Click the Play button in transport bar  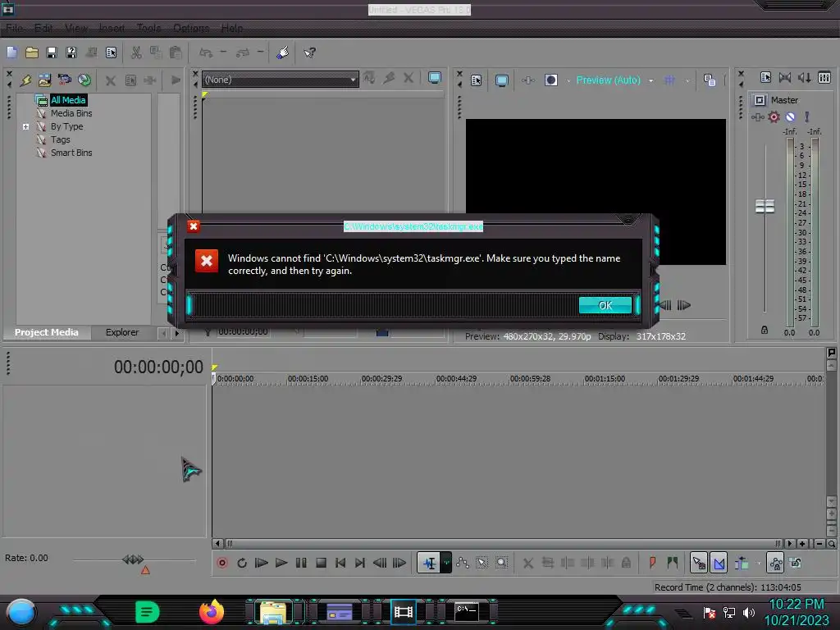(281, 563)
